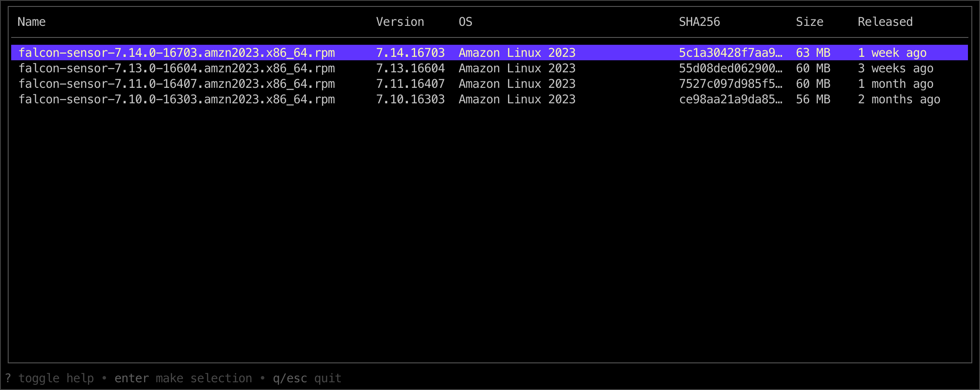Click version cell 7.11.16407
The width and height of the screenshot is (980, 390).
point(410,84)
